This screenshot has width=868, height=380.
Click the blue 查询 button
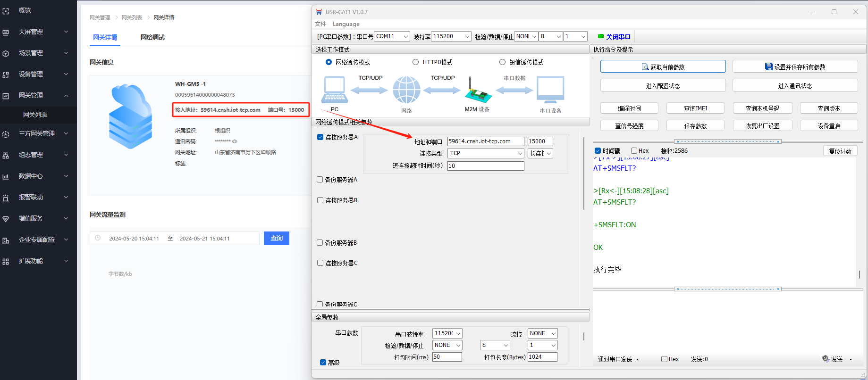[277, 239]
